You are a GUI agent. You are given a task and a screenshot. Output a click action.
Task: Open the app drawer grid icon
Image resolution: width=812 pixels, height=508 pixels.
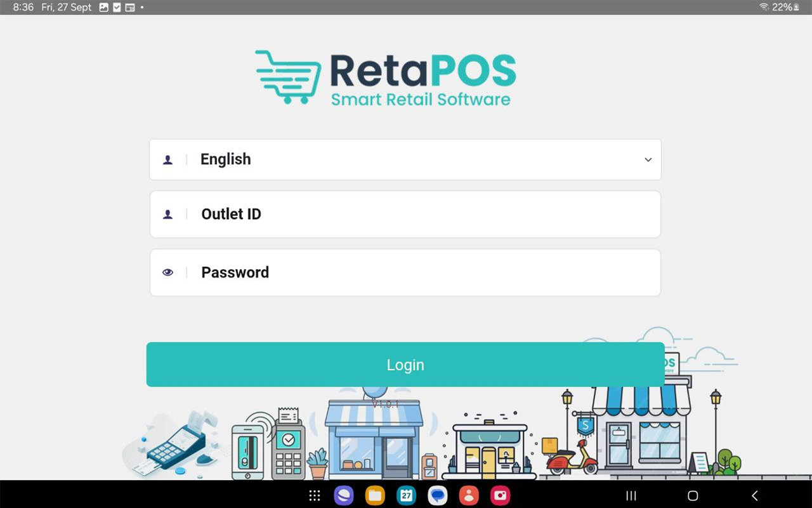(x=314, y=495)
